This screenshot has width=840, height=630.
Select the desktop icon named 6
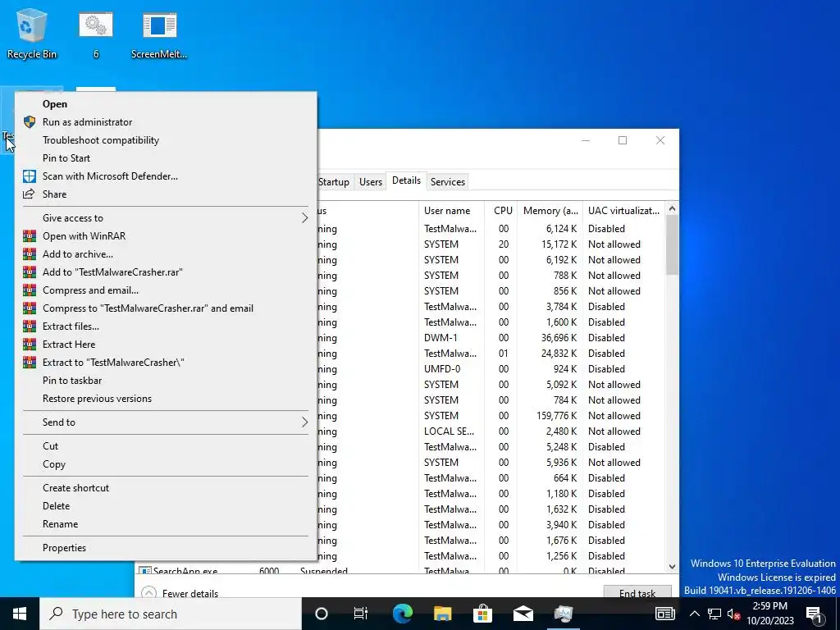tap(96, 33)
